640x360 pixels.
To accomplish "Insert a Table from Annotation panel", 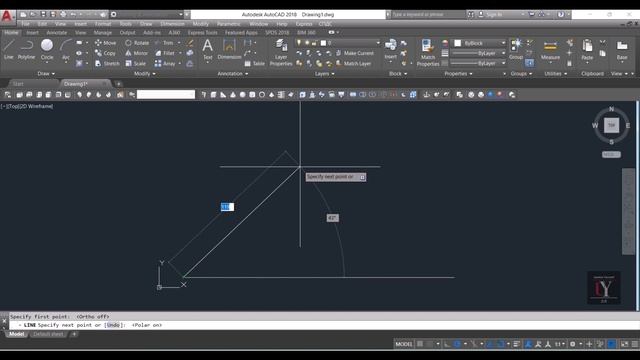I will 255,64.
